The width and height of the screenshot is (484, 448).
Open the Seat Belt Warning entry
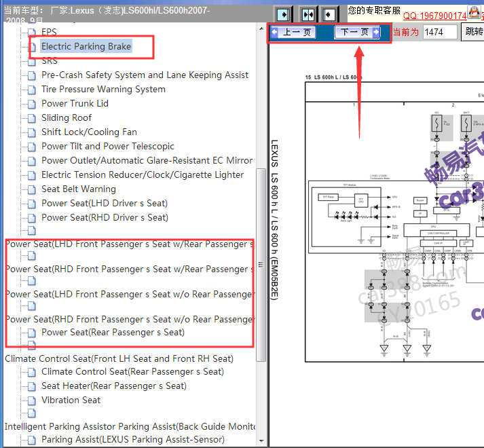(x=79, y=189)
